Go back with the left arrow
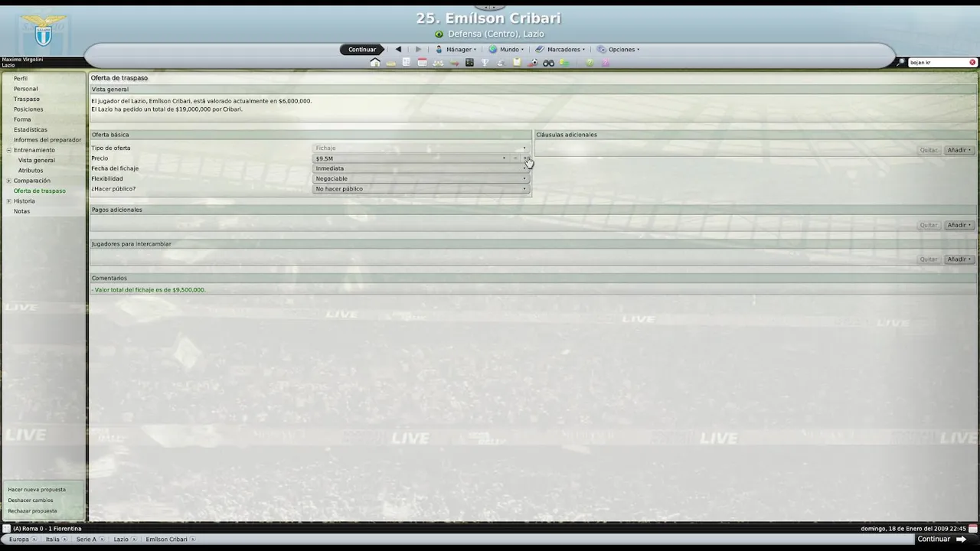 (x=398, y=49)
